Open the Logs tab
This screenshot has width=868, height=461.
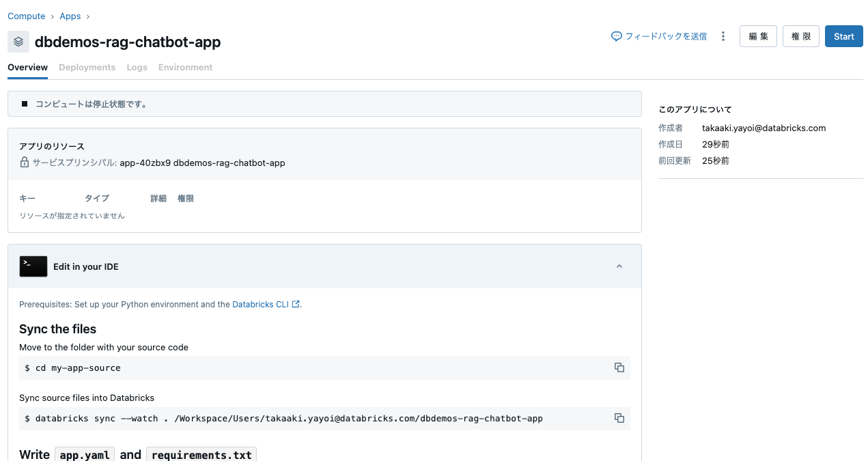point(137,67)
